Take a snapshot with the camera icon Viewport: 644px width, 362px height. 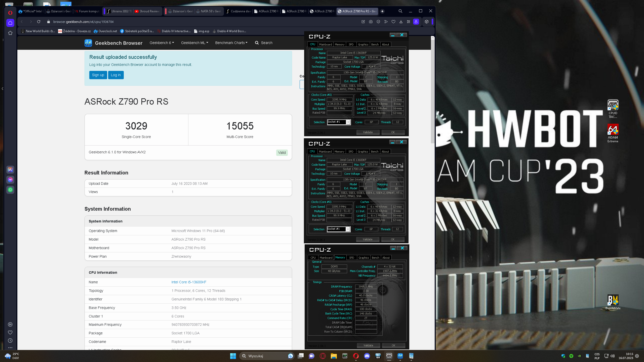click(x=371, y=22)
